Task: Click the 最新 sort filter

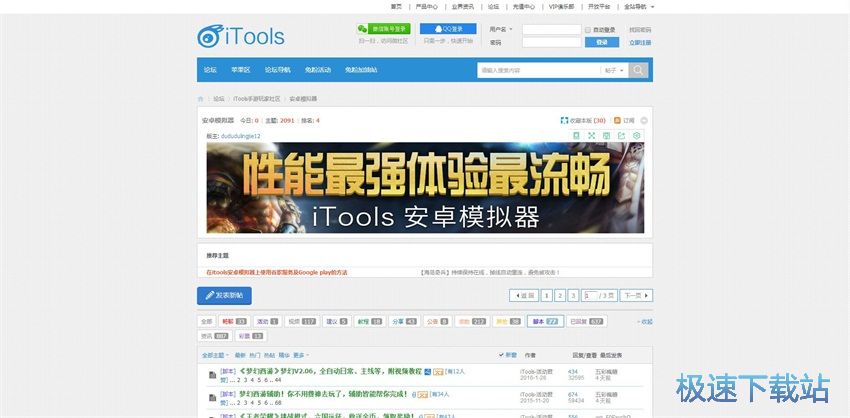Action: click(x=240, y=356)
